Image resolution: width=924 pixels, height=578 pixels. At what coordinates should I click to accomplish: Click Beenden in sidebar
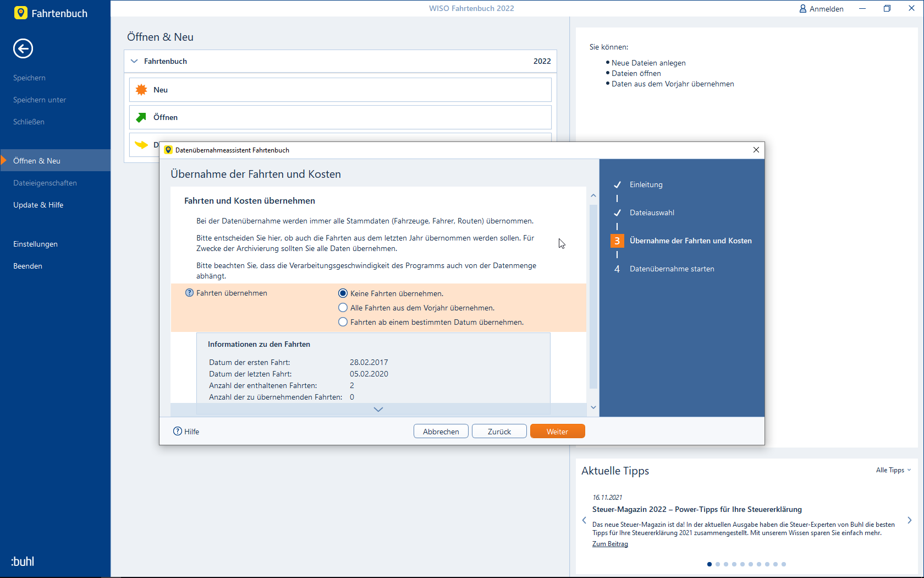tap(28, 266)
